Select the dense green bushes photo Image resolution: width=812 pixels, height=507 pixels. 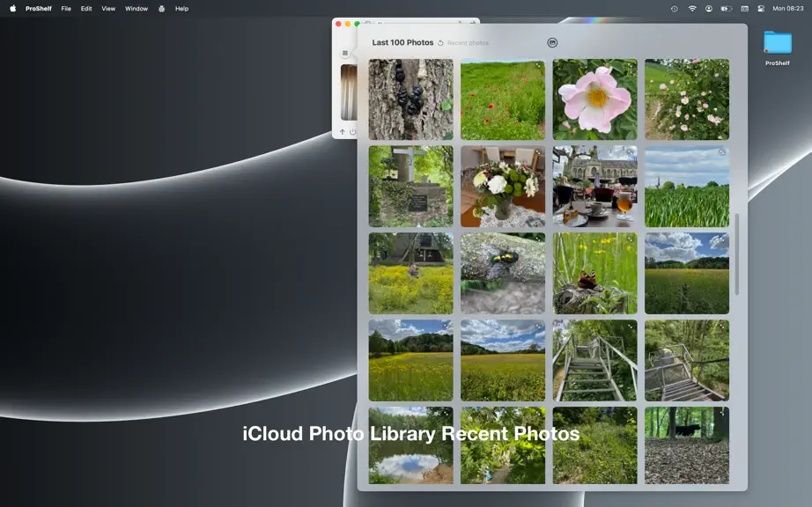[x=595, y=445]
